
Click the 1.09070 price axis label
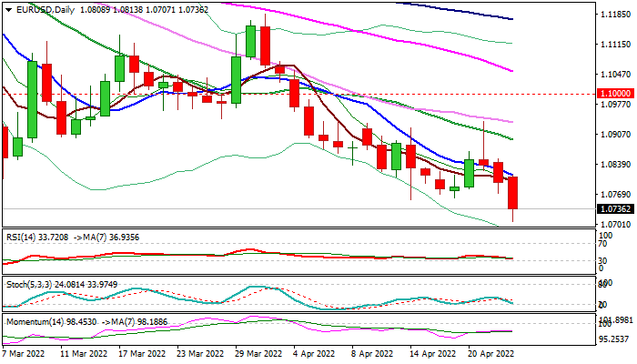coord(611,135)
